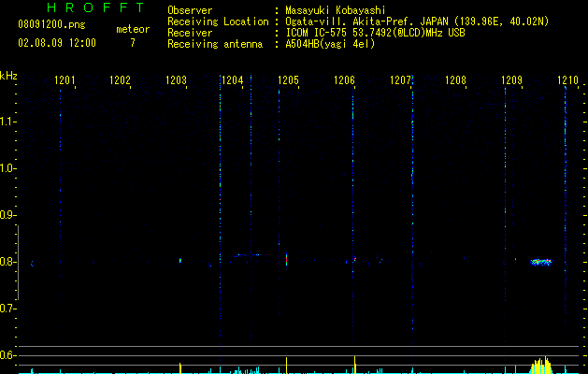Click the Receiving Location label

(218, 22)
